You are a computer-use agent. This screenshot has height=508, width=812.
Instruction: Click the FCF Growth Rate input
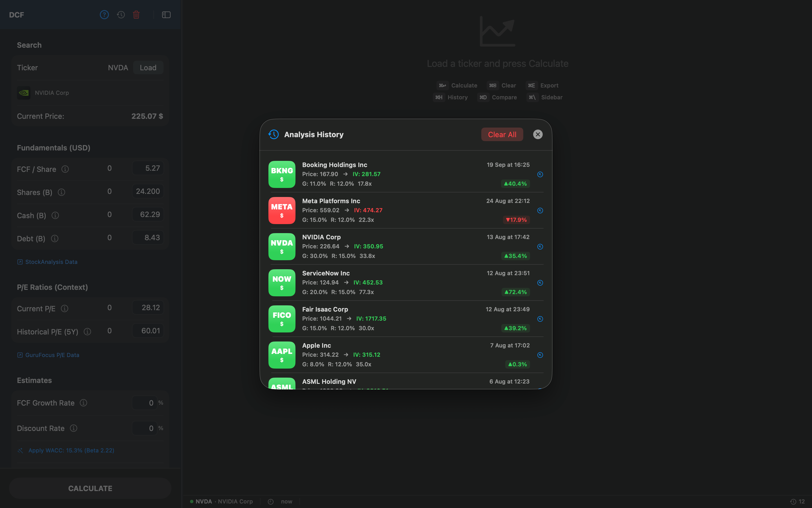(x=145, y=402)
